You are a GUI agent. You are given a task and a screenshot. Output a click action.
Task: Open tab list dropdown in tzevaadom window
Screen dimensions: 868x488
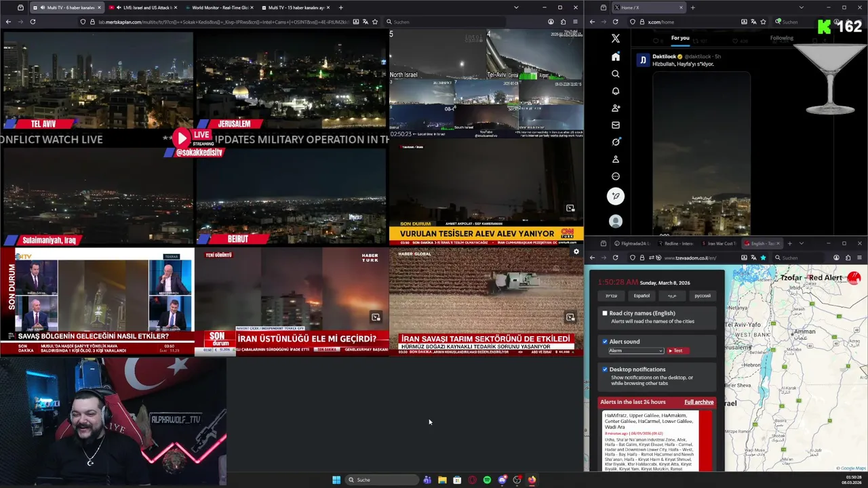(801, 243)
